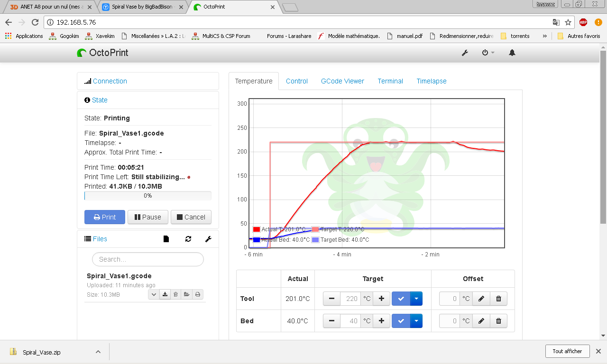Expand Tool target temperature preset dropdown
This screenshot has width=607, height=364.
[x=416, y=299]
